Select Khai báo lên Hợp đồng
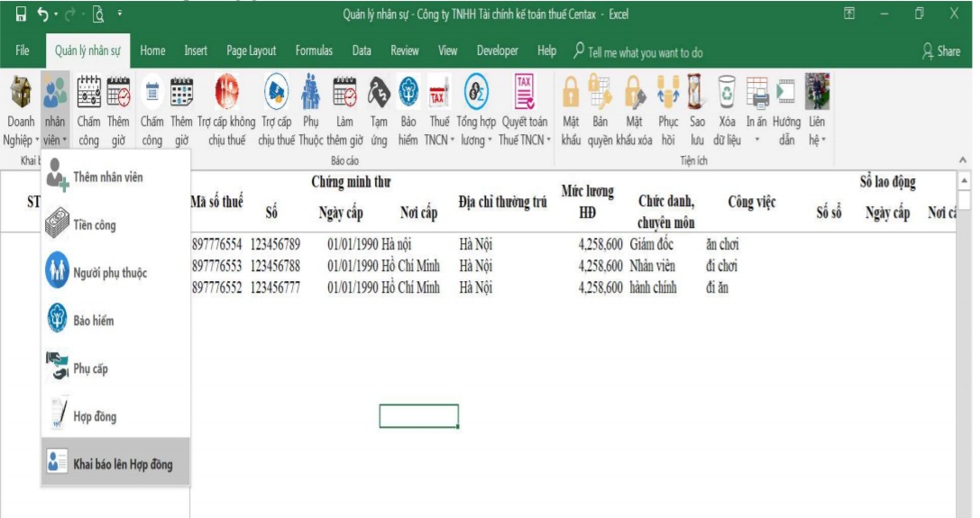This screenshot has height=518, width=980. point(122,464)
